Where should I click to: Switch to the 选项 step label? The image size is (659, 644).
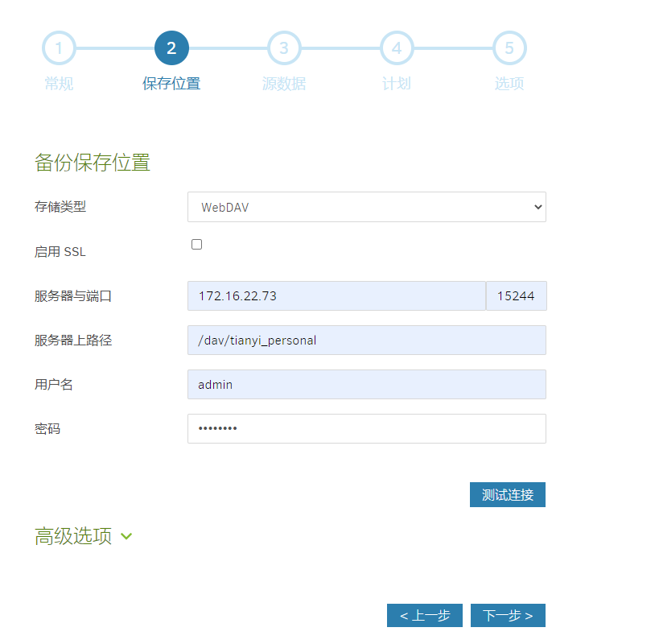[x=509, y=84]
